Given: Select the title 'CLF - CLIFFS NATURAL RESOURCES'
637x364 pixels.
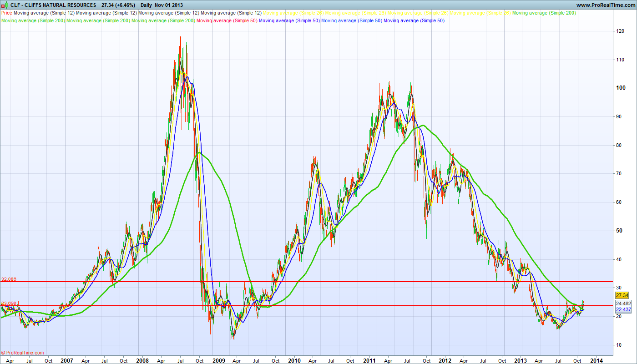Looking at the screenshot, I should click(54, 5).
